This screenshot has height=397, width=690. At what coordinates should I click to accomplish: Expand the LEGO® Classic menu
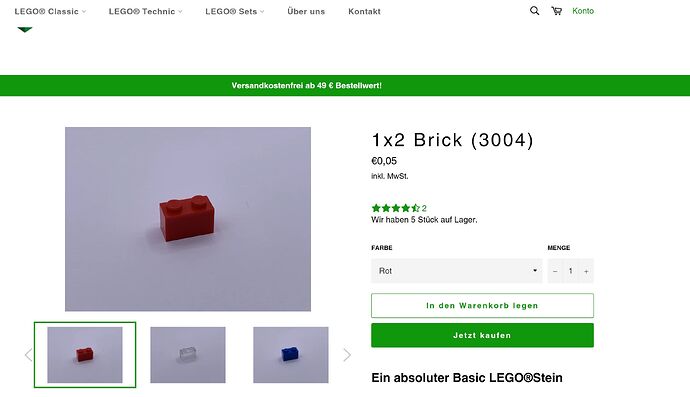click(x=50, y=11)
